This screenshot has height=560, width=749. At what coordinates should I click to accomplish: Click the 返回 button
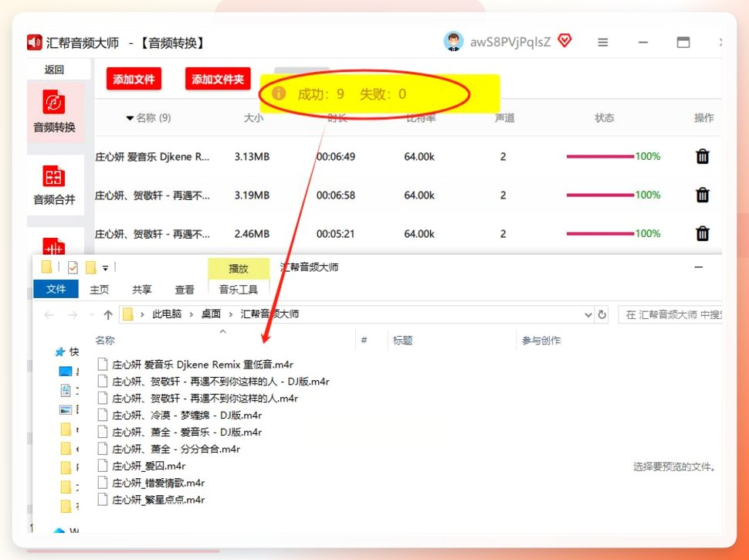point(54,70)
